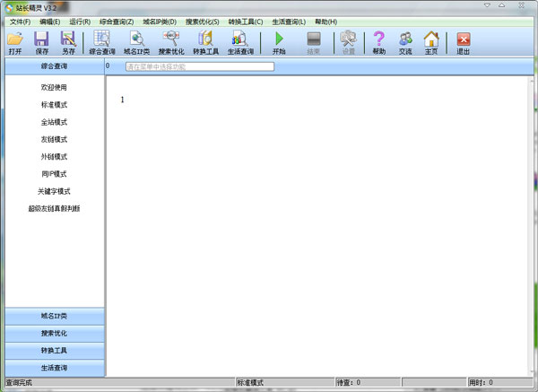Open the 文件(F) menu

[x=19, y=21]
